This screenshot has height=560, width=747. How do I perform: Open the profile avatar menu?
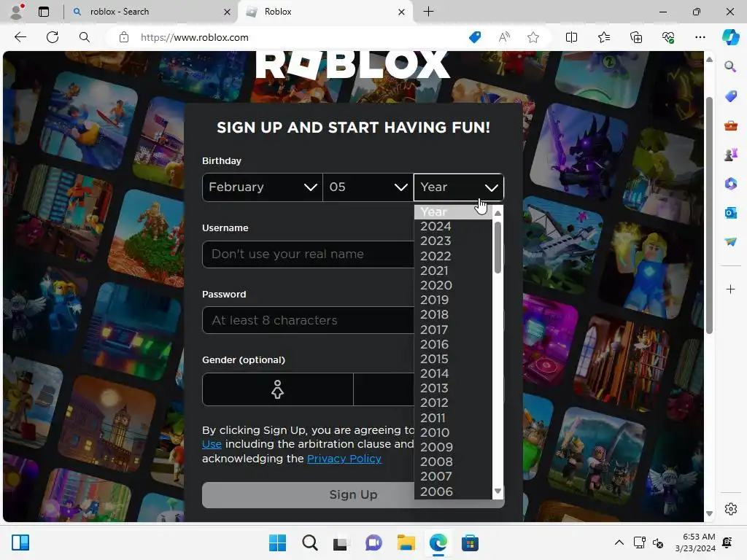click(17, 12)
